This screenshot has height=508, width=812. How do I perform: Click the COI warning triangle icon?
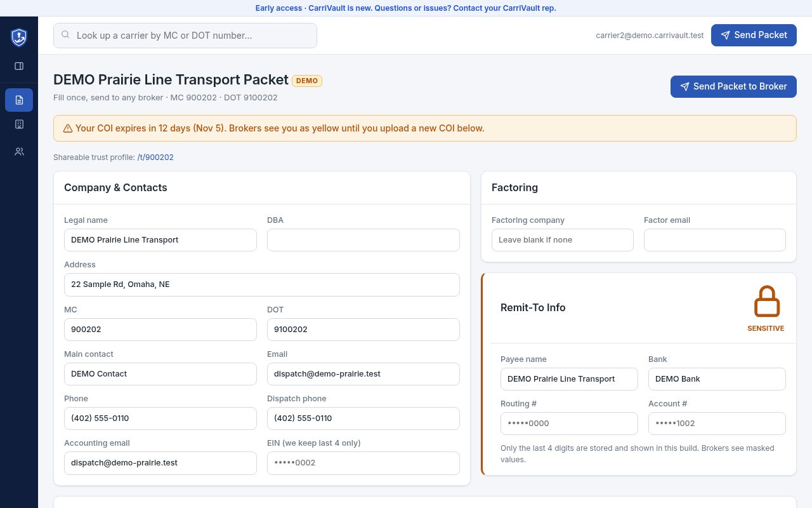(x=68, y=128)
